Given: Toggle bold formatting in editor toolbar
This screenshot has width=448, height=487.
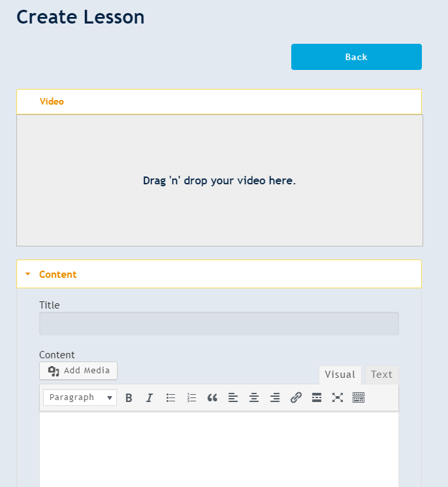Looking at the screenshot, I should [129, 397].
